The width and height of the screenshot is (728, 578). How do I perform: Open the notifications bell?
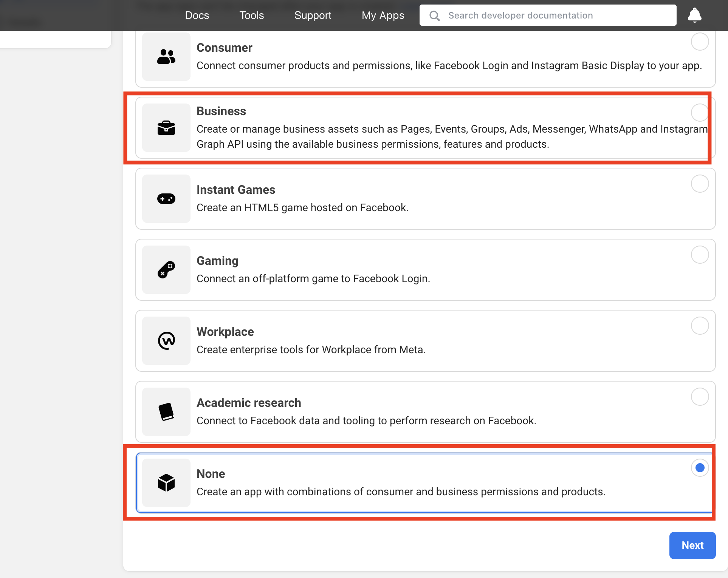(x=694, y=15)
